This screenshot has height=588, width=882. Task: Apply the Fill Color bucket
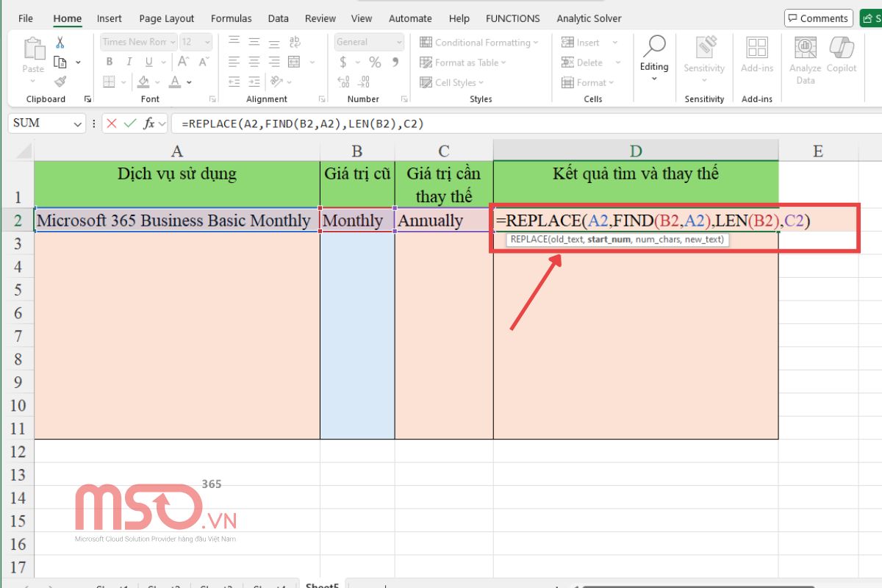coord(143,82)
